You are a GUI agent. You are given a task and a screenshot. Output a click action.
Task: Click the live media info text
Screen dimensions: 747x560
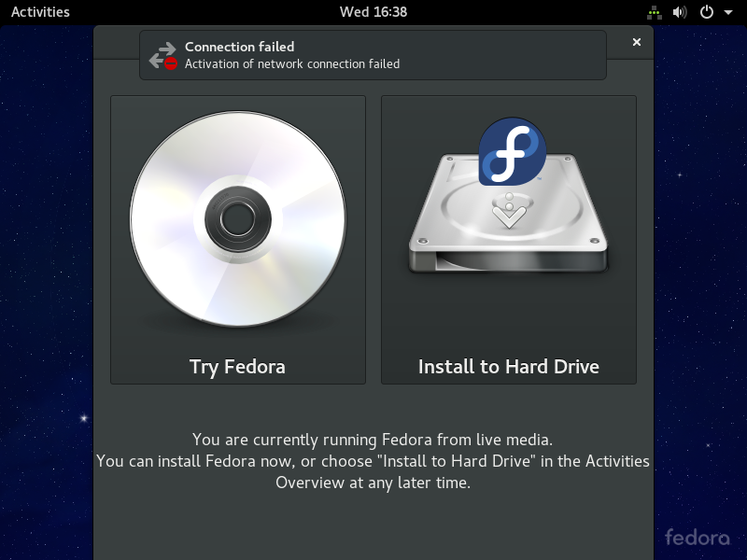(x=373, y=461)
